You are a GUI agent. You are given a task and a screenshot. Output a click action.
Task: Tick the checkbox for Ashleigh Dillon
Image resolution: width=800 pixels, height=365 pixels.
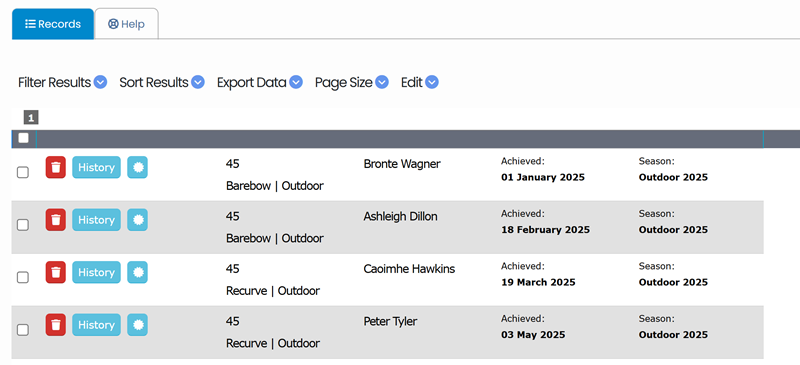pos(23,225)
